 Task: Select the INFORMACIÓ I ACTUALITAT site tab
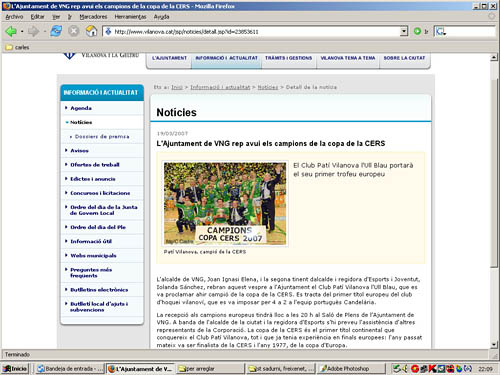click(x=226, y=58)
